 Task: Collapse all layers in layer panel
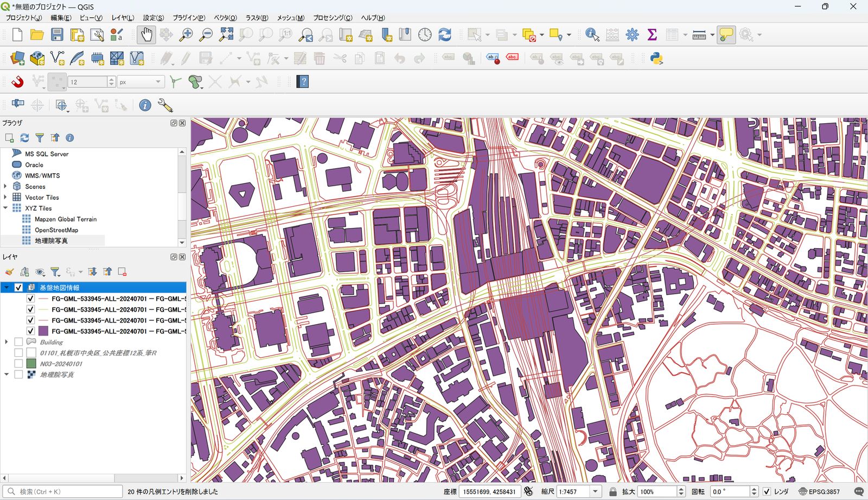107,271
